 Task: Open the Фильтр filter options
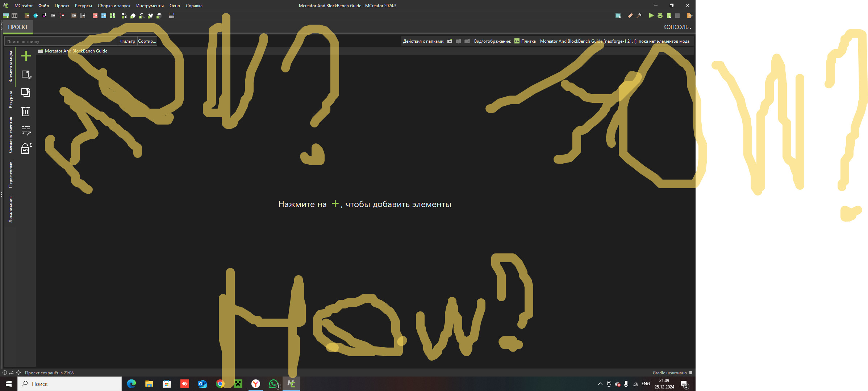[127, 41]
